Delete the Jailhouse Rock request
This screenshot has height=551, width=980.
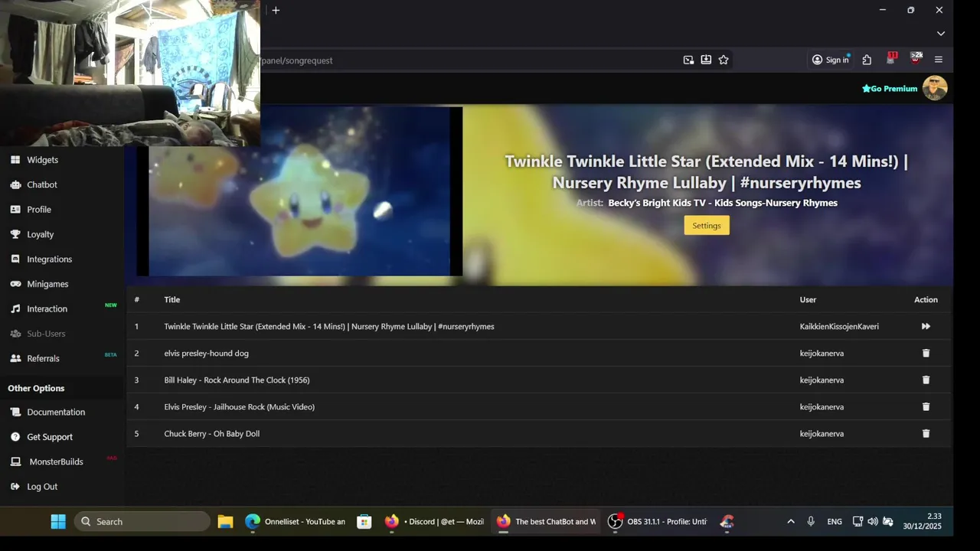click(x=926, y=406)
